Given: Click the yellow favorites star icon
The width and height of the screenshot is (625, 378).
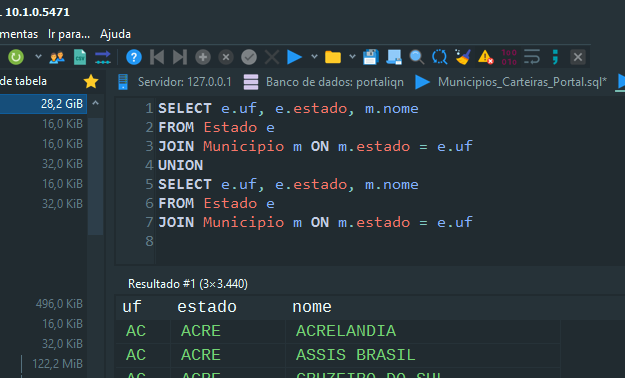Looking at the screenshot, I should coord(91,81).
